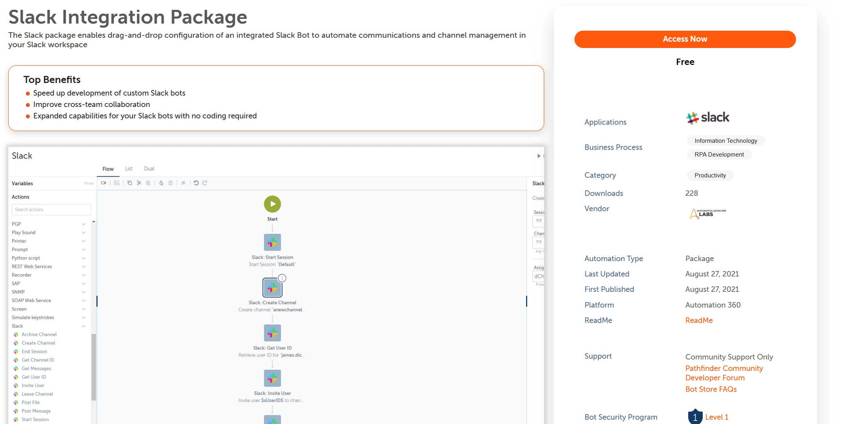
Task: Open the three-dot menu on Create Channel node
Action: click(x=282, y=278)
